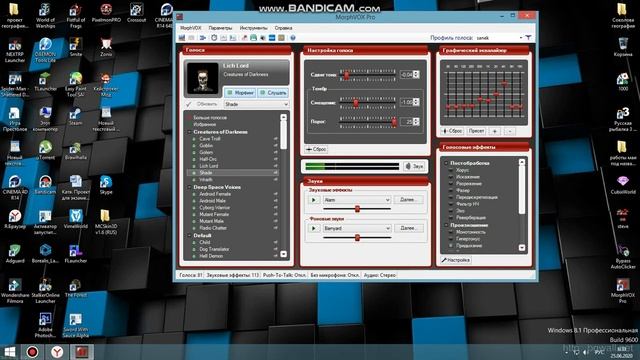This screenshot has width=640, height=360.
Task: Open Brawlhalla desktop icon
Action: [x=75, y=150]
